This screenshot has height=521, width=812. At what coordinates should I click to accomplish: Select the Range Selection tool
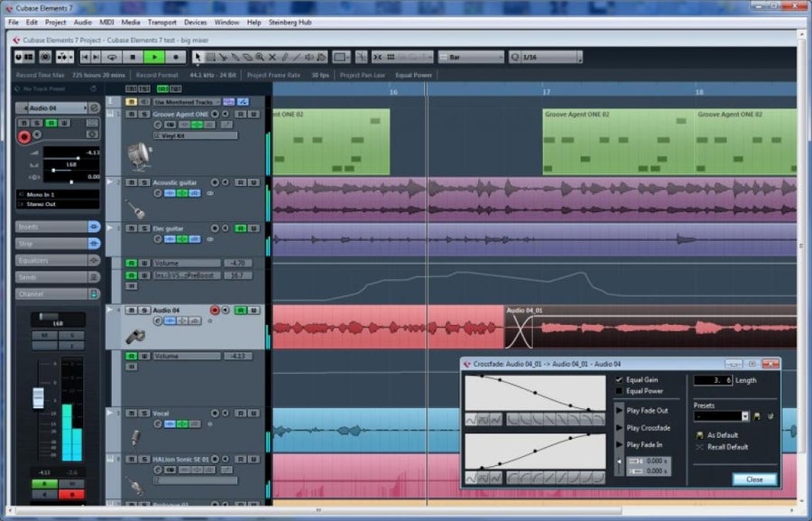pyautogui.click(x=210, y=57)
